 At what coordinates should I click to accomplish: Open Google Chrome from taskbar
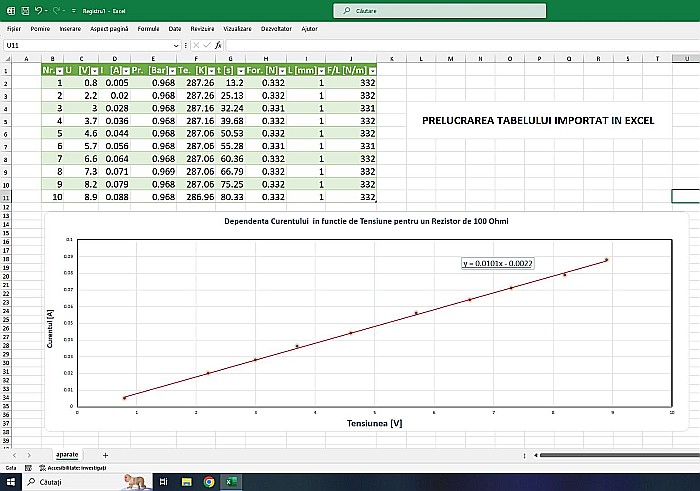point(209,482)
